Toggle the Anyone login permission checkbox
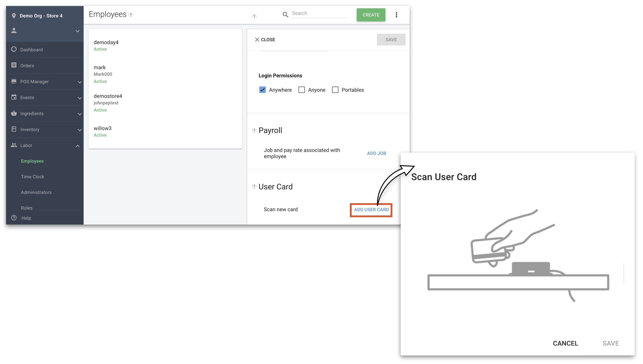The height and width of the screenshot is (364, 643). pyautogui.click(x=302, y=90)
